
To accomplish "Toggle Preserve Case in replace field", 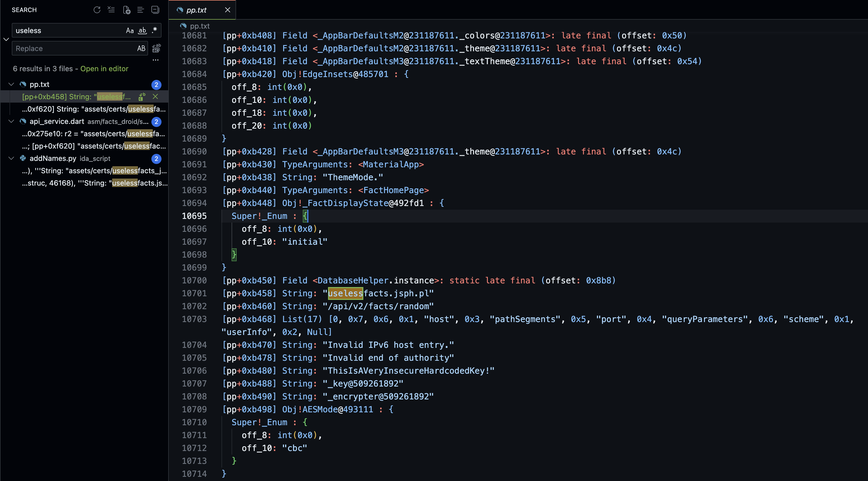I will coord(141,48).
